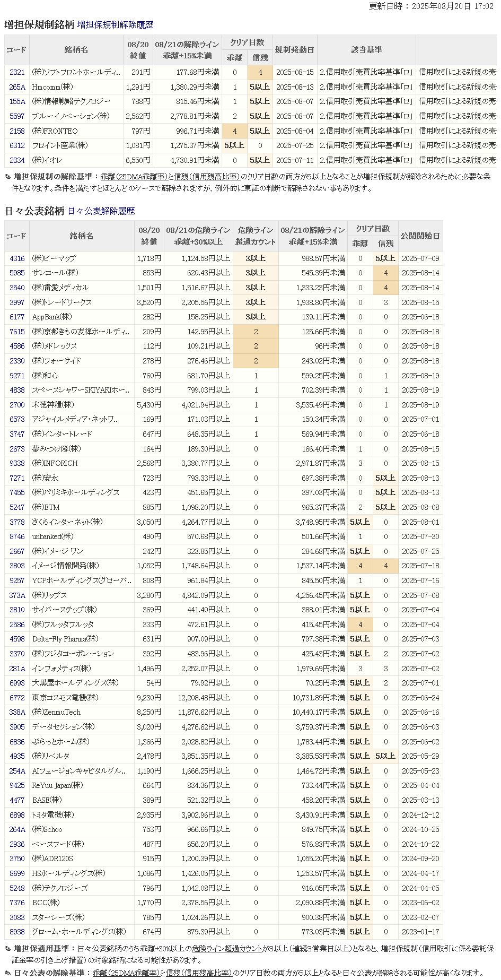The width and height of the screenshot is (501, 980).
Task: Open stock code 2321 link
Action: tap(17, 72)
